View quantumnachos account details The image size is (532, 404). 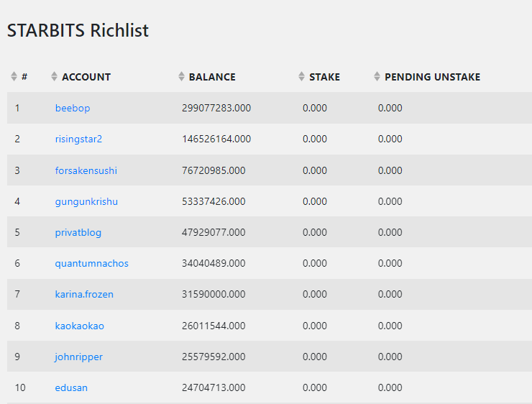pos(91,264)
